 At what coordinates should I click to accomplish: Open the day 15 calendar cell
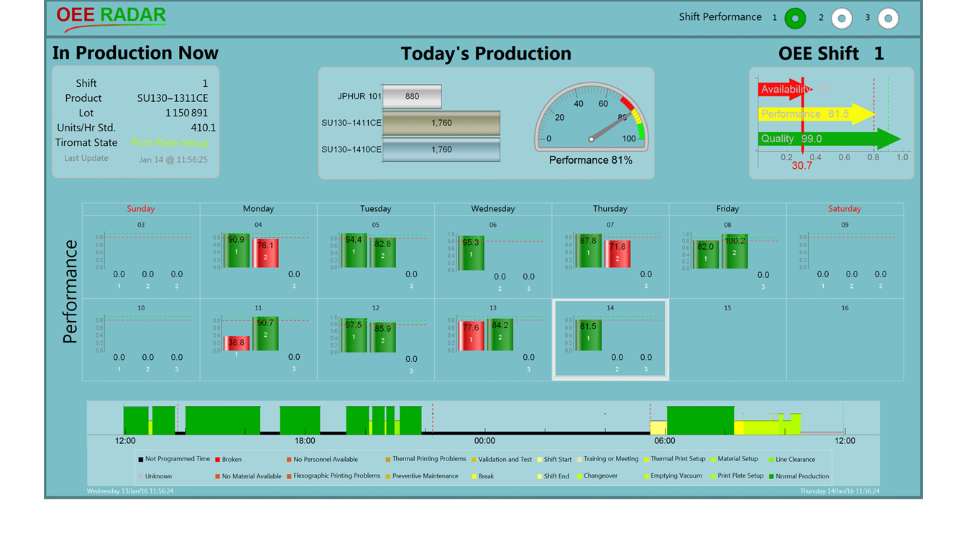[728, 340]
